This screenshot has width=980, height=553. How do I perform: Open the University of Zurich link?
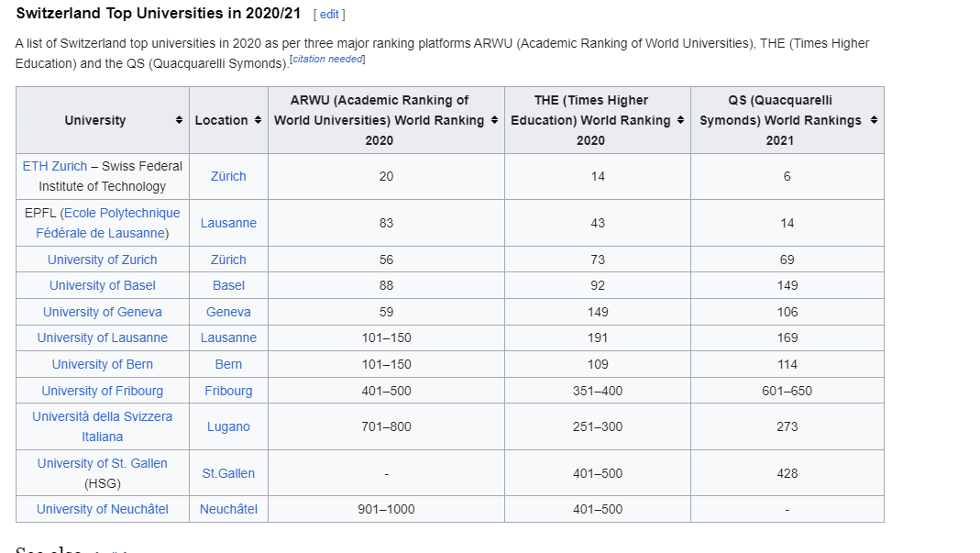[x=103, y=260]
